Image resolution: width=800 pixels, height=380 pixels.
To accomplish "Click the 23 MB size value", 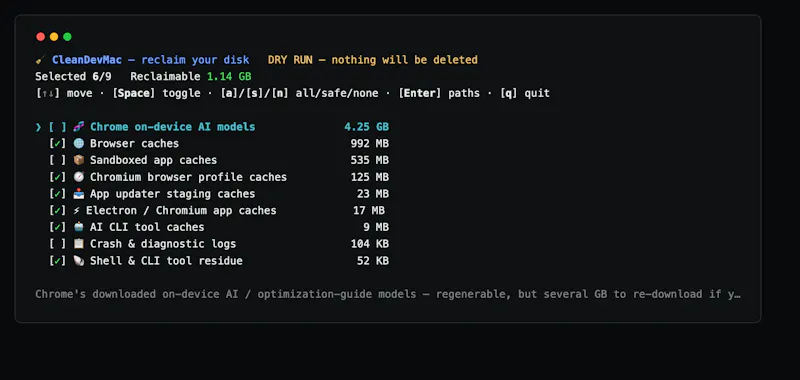I will click(372, 194).
